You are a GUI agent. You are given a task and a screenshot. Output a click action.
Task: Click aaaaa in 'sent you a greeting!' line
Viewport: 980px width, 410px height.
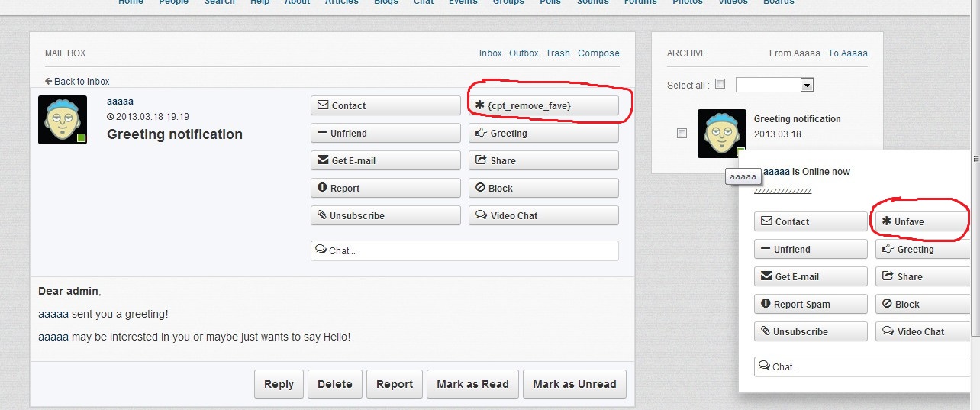coord(53,314)
